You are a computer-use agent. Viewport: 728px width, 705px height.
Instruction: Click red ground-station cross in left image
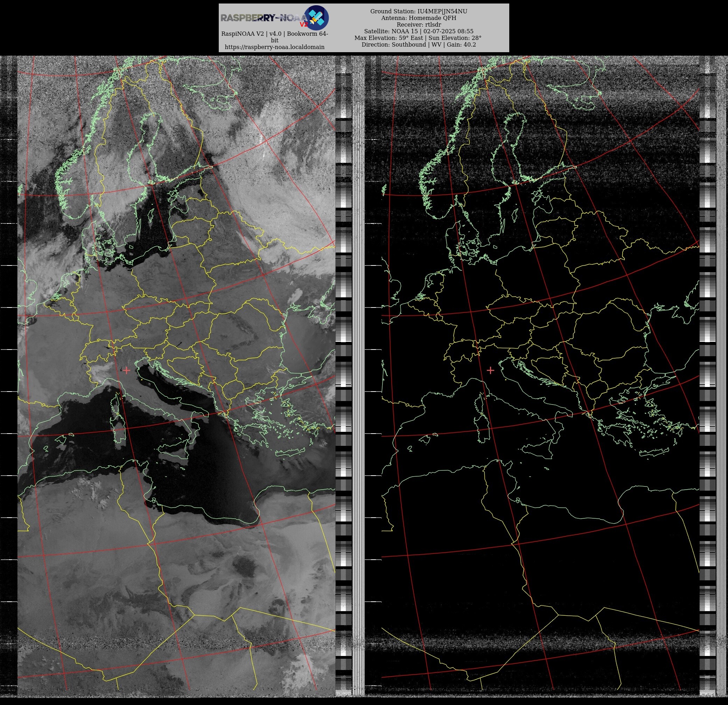pyautogui.click(x=127, y=370)
